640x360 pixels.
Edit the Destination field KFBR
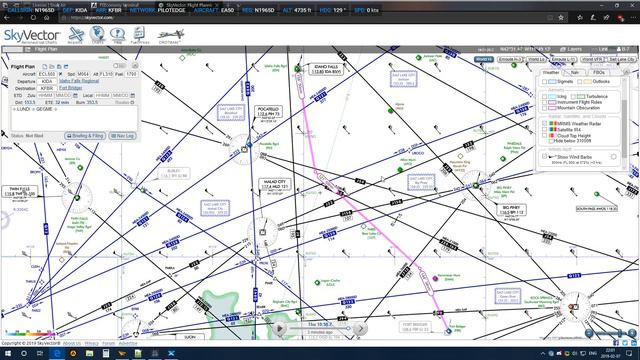[x=47, y=88]
